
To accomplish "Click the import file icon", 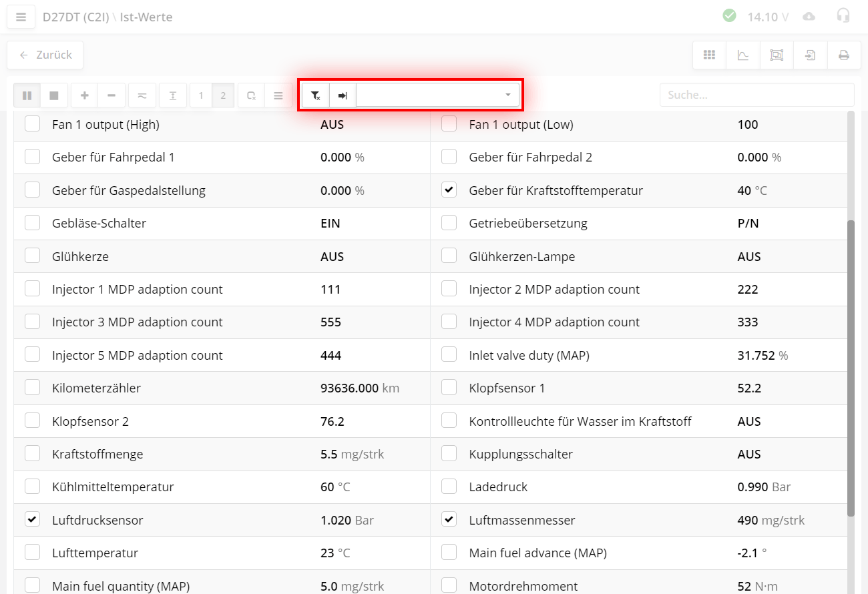I will 810,55.
